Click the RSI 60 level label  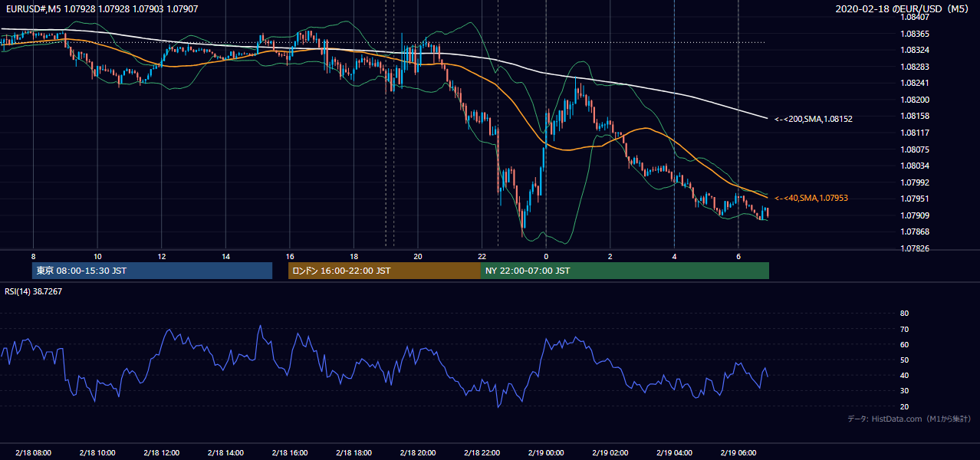pos(904,344)
